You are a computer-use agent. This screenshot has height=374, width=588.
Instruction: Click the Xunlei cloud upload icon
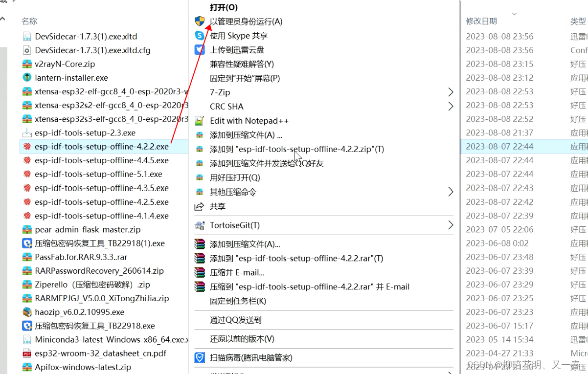(200, 49)
